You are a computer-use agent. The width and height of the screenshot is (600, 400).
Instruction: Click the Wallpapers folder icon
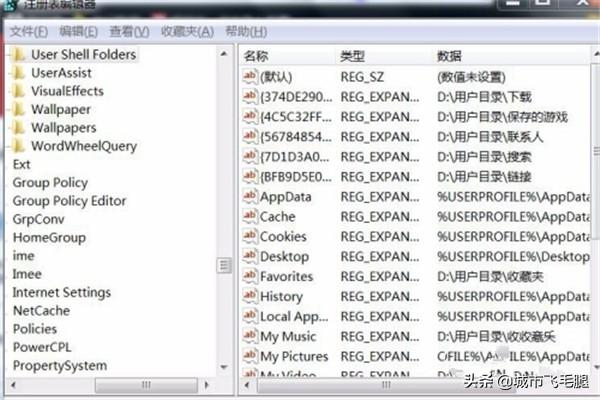pos(18,127)
